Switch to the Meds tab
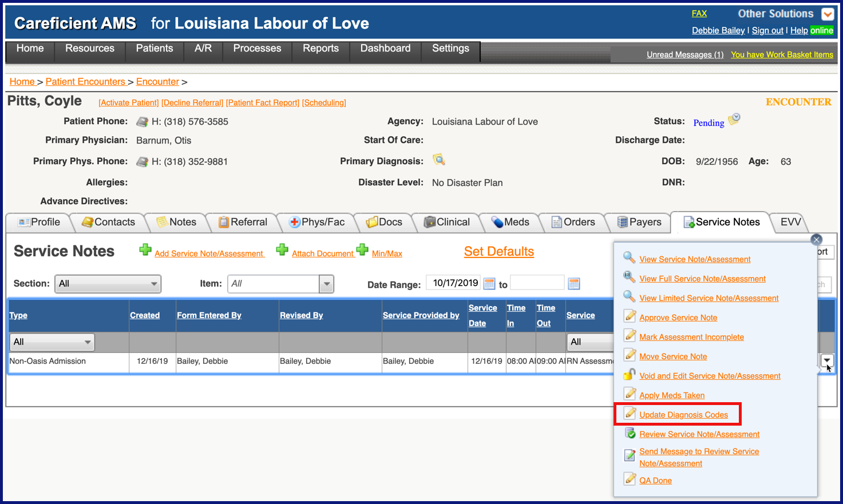Screen dimensions: 843x504 (510, 222)
